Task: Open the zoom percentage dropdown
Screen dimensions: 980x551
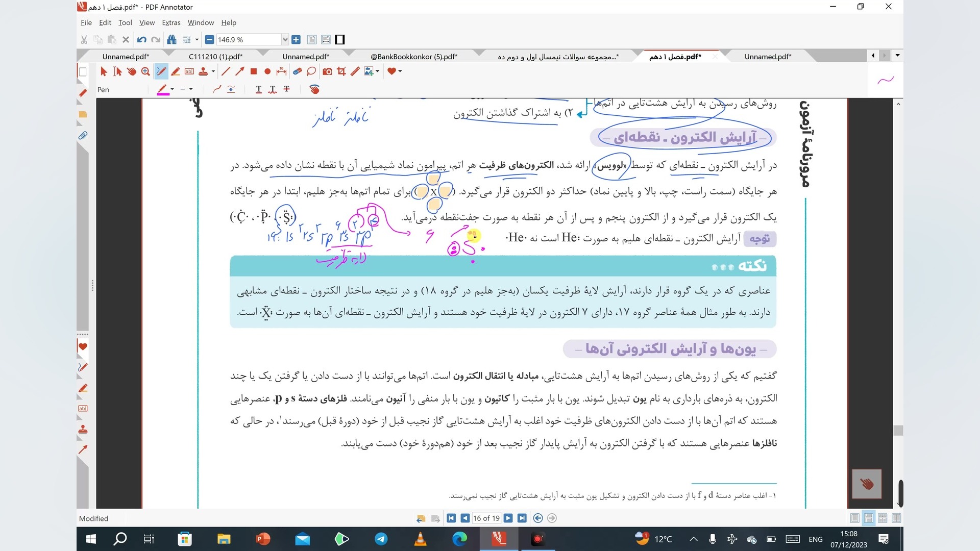Action: pyautogui.click(x=285, y=40)
